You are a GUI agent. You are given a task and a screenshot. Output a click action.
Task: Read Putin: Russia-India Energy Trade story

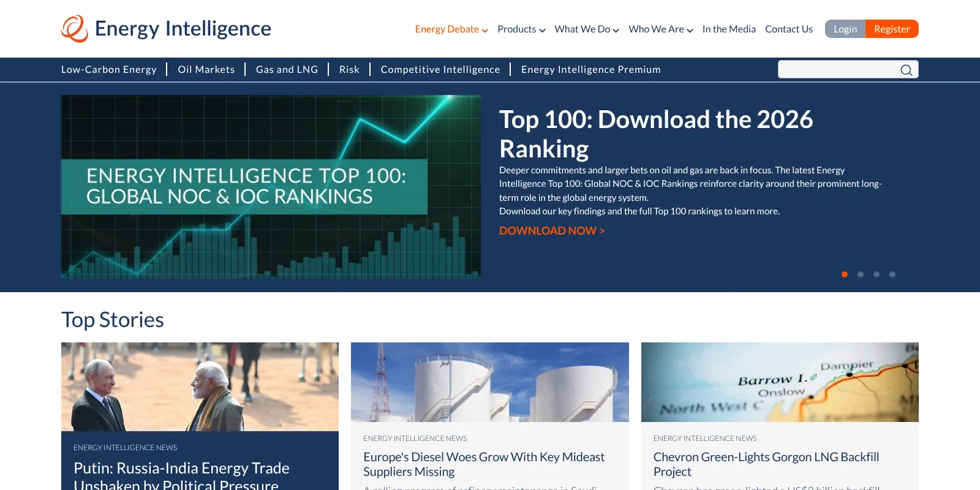click(x=181, y=476)
